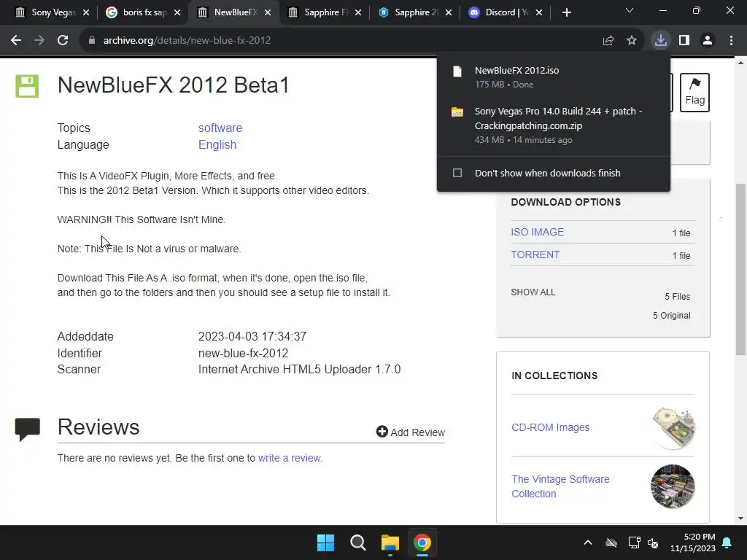Open Windows taskbar search
The height and width of the screenshot is (560, 747).
357,542
